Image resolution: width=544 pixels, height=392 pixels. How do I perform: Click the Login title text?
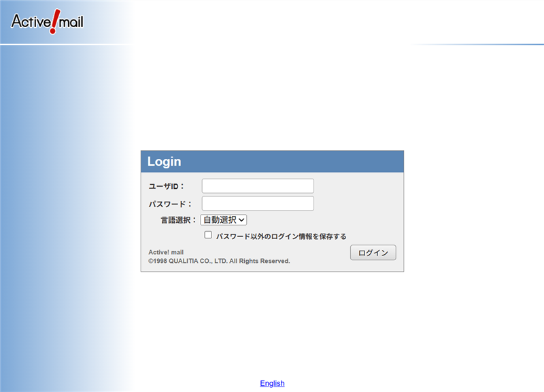click(164, 162)
